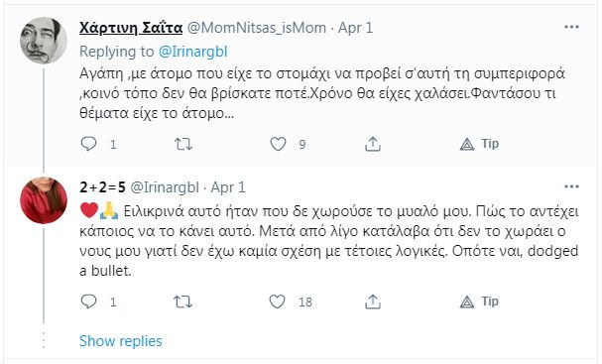Share the first tweet via upload icon
Screen dimensions: 602x364
tap(373, 144)
